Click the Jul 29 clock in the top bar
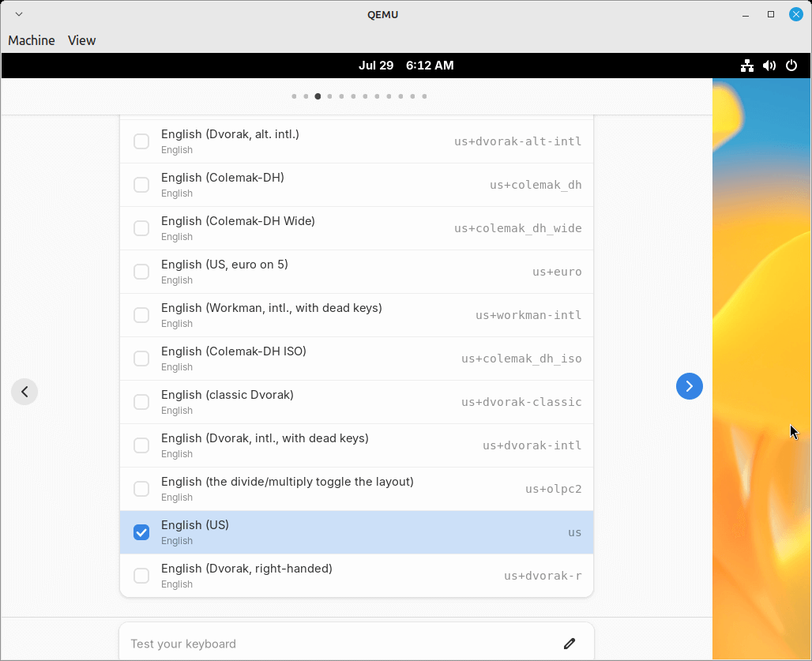The image size is (812, 661). (x=406, y=66)
